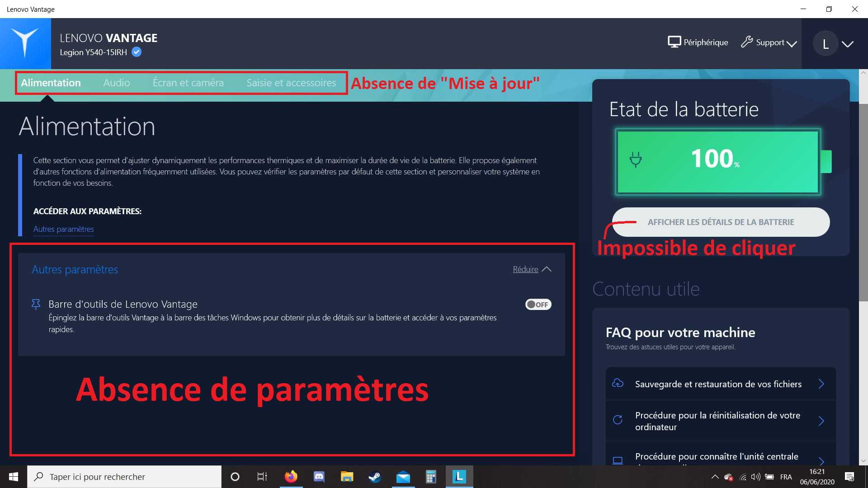Click the refresh icon for réinitialisation procedure

click(618, 420)
